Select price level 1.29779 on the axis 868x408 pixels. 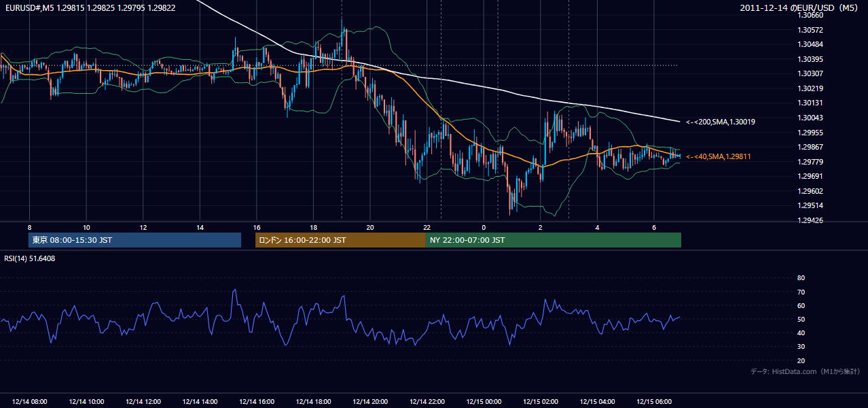click(810, 162)
